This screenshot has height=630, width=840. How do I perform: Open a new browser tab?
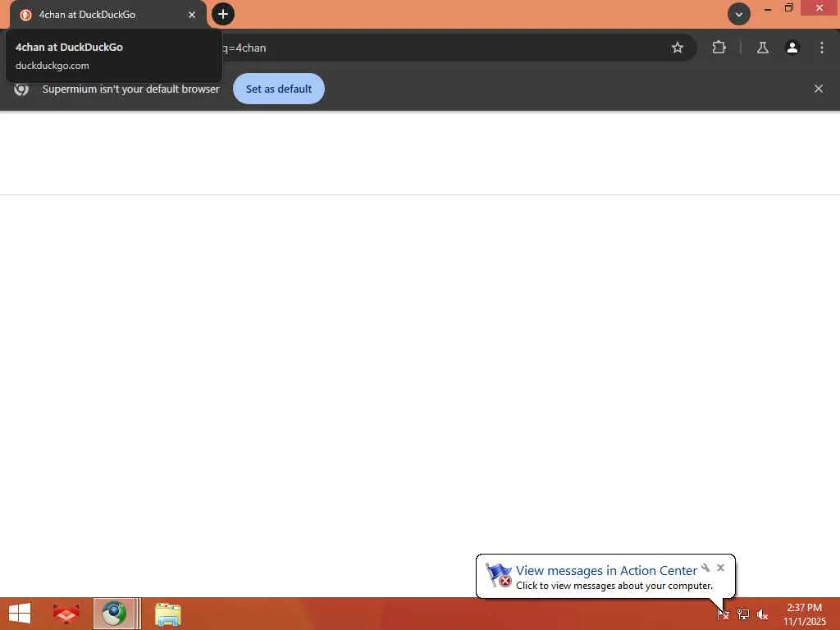click(223, 14)
